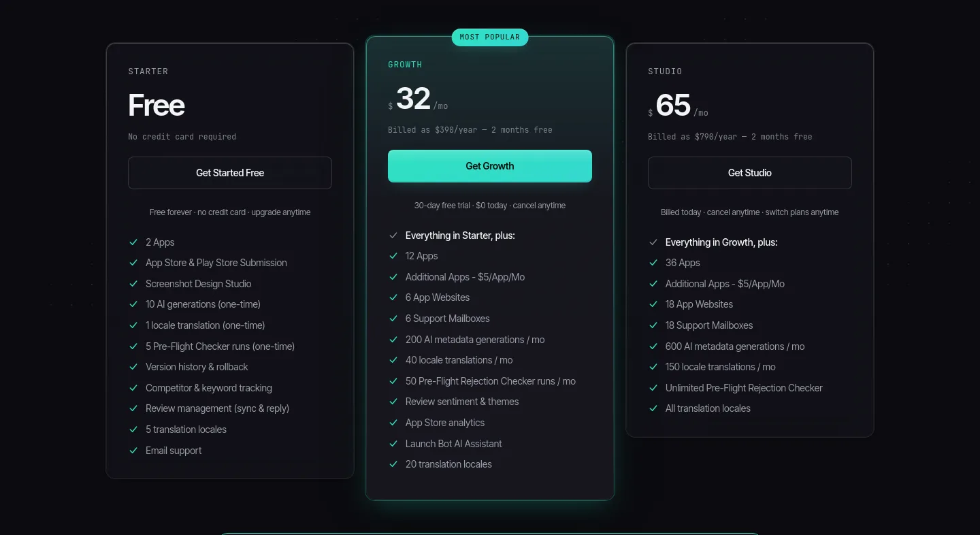The width and height of the screenshot is (980, 535).
Task: Pick the "Get Studio" plan button
Action: [750, 173]
